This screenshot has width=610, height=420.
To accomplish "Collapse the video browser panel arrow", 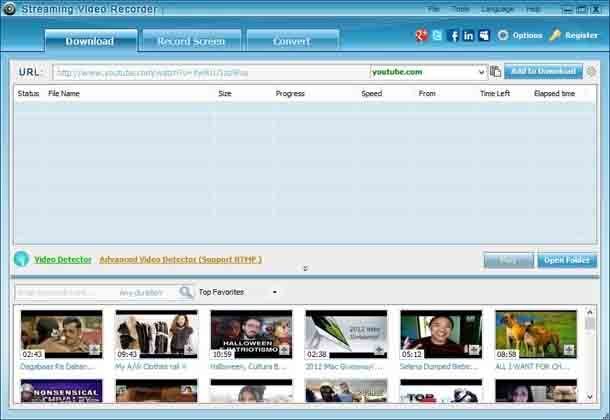I will 305,268.
